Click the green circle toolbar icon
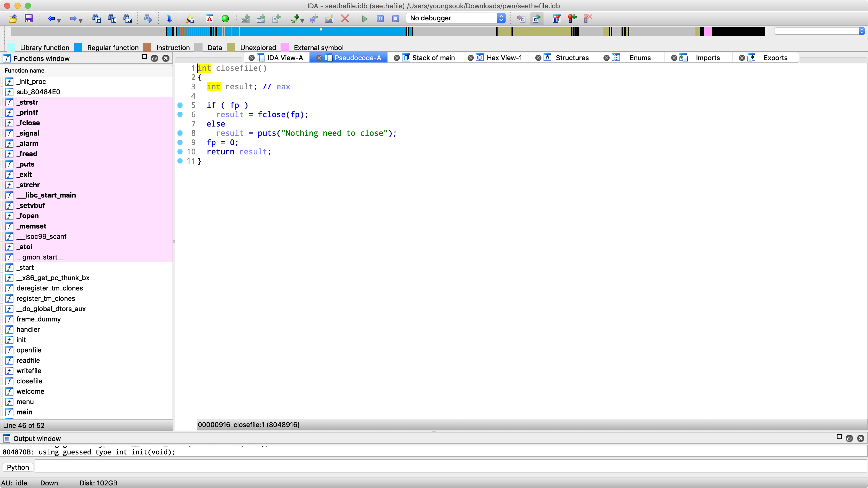868x488 pixels. tap(226, 19)
